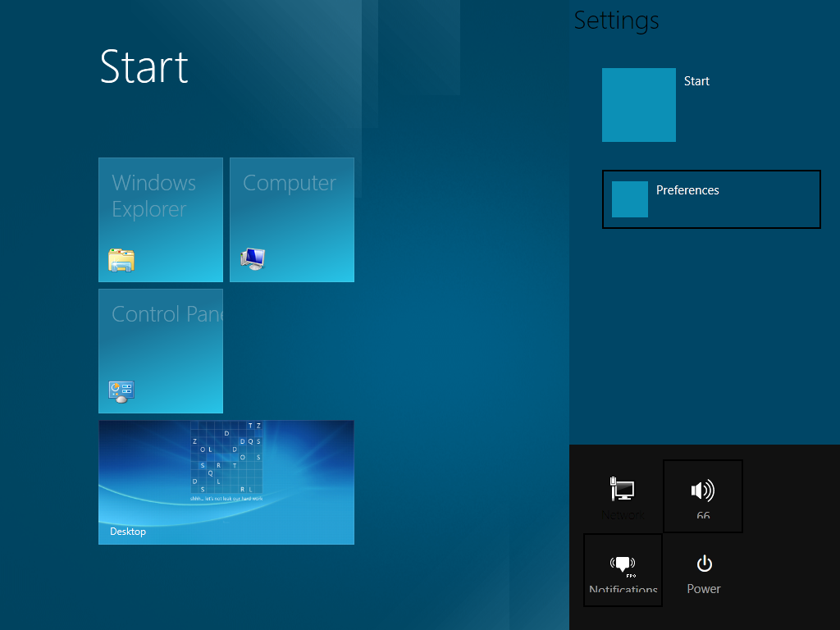Click the Preferences square icon

pos(630,199)
